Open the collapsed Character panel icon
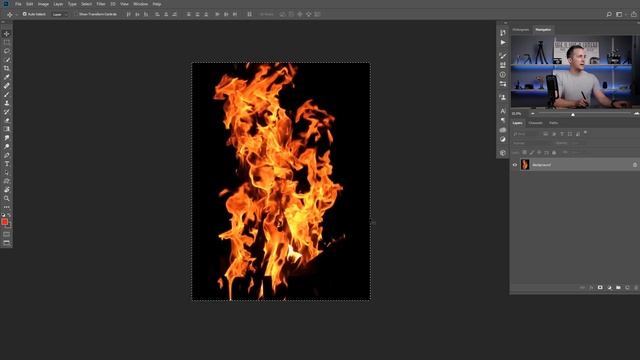640x360 pixels. pos(503,111)
